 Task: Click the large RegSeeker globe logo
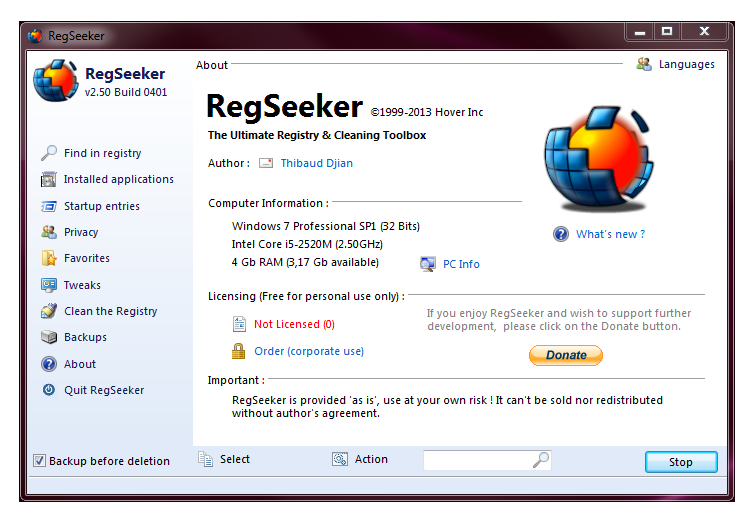[x=599, y=159]
